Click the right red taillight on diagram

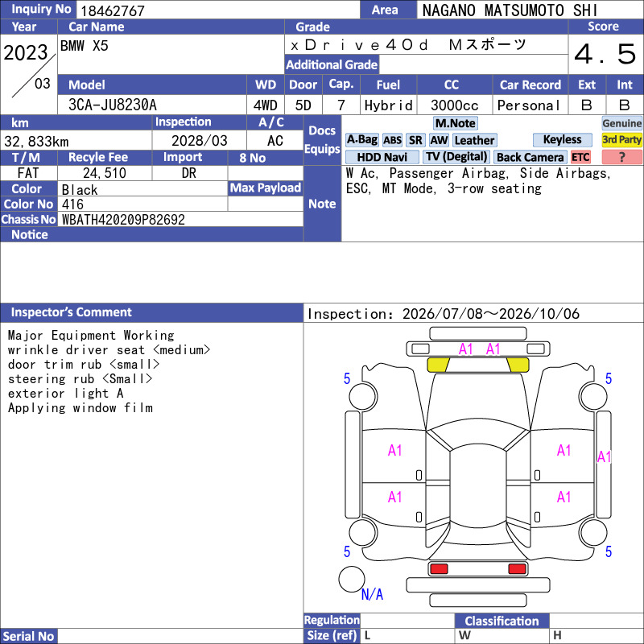click(x=517, y=569)
